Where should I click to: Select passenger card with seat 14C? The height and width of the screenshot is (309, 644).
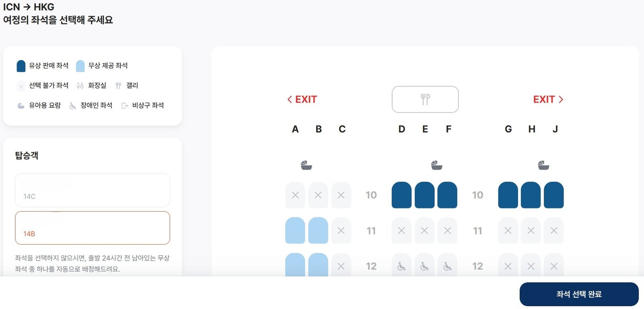click(93, 190)
